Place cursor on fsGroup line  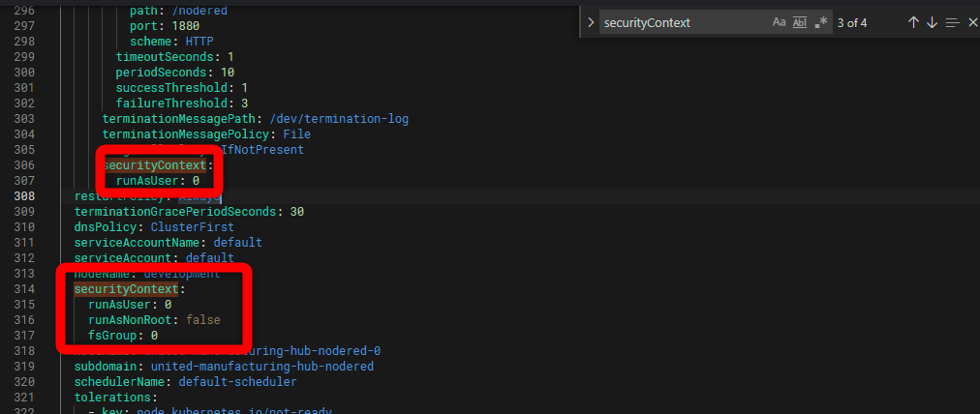coord(108,336)
